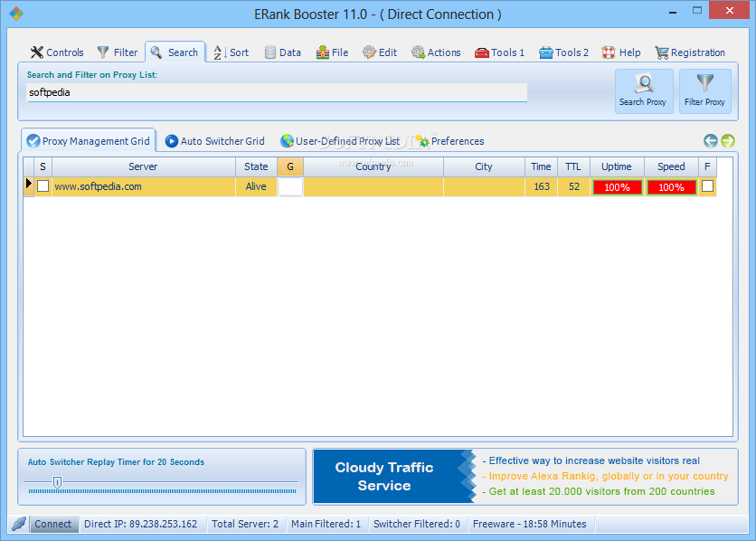756x541 pixels.
Task: Click Freeware - 18:58 Minutes status text
Action: 529,524
